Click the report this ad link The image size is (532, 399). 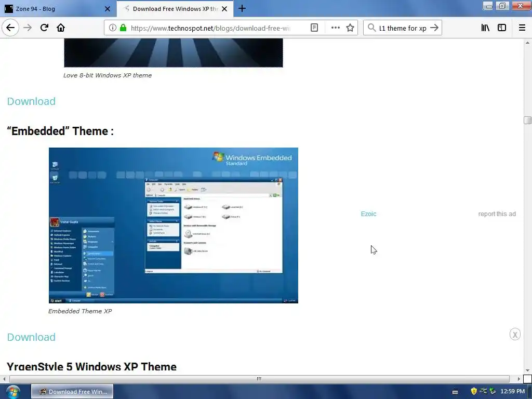(497, 214)
